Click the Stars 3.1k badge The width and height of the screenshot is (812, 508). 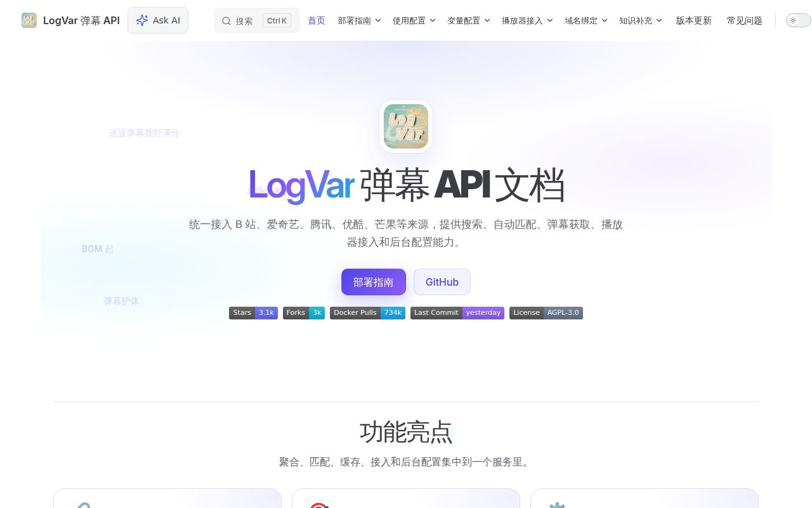(253, 312)
